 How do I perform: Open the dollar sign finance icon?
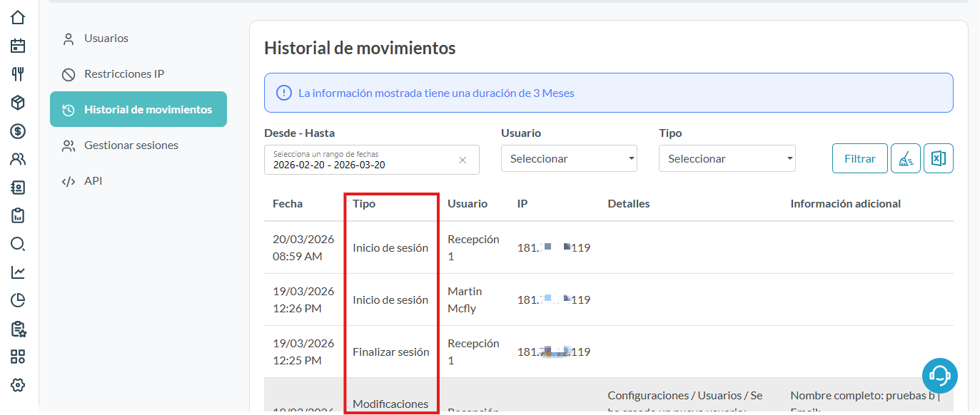18,131
